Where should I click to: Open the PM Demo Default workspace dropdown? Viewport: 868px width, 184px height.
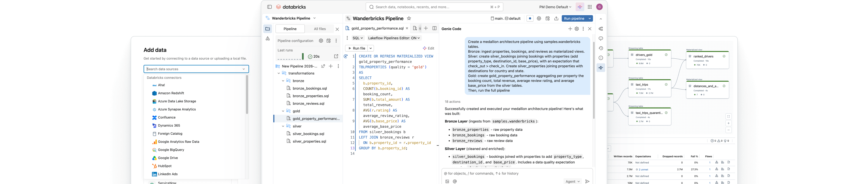(x=555, y=7)
